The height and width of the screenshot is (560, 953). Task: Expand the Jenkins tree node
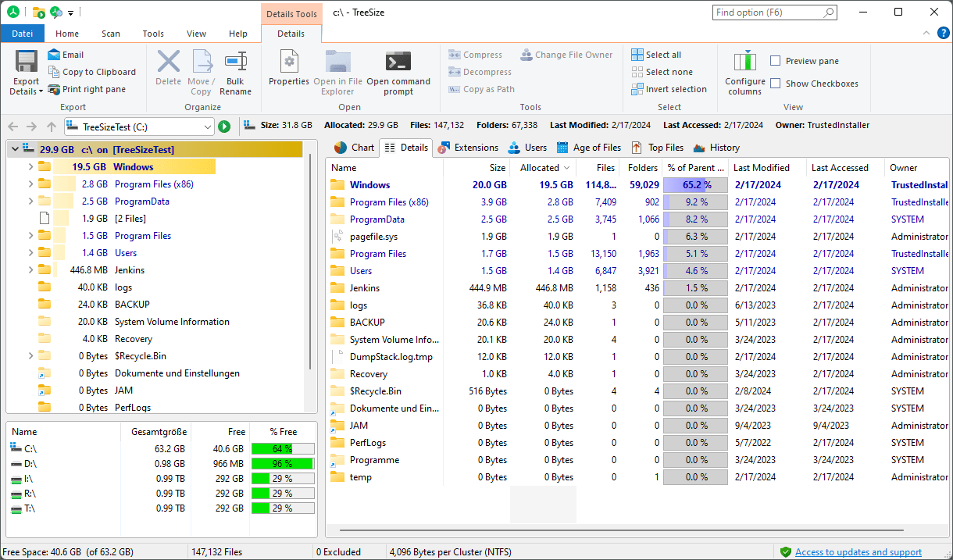point(30,269)
